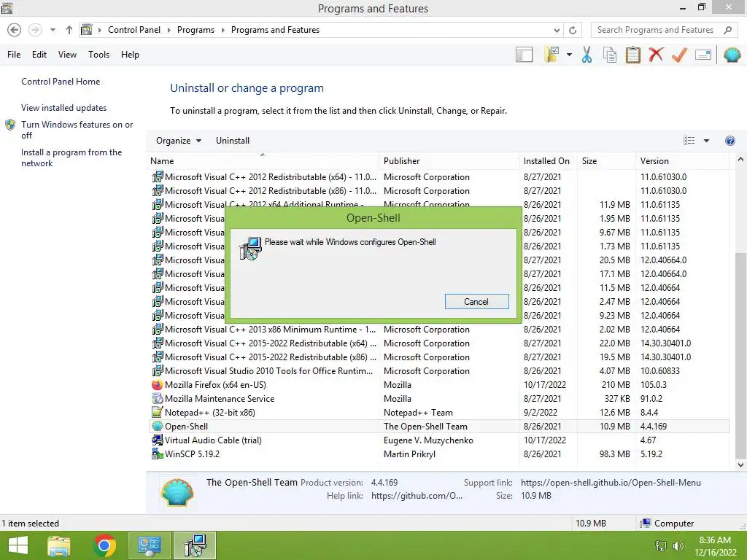Click the list scrollbar down arrow
Viewport: 747px width, 560px height.
(740, 464)
